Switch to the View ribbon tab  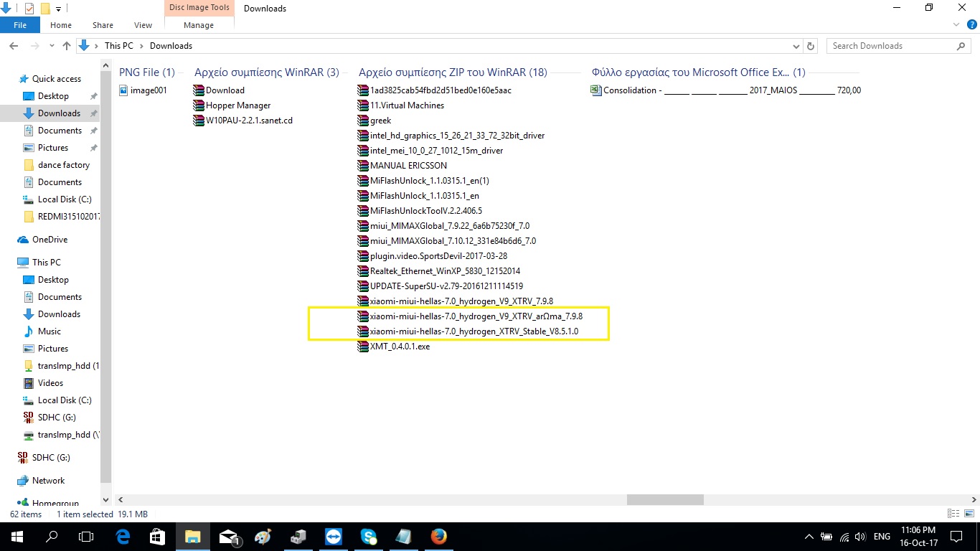(x=143, y=25)
